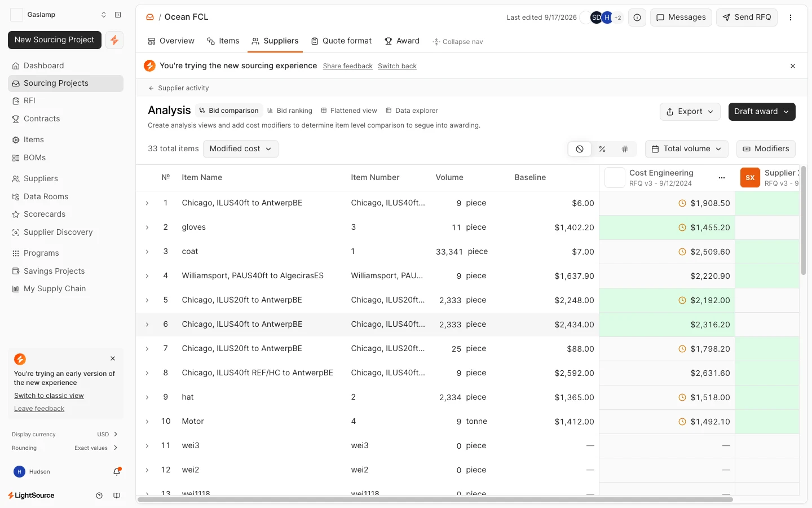Open the Modified cost dropdown
The height and width of the screenshot is (508, 812).
pyautogui.click(x=241, y=149)
